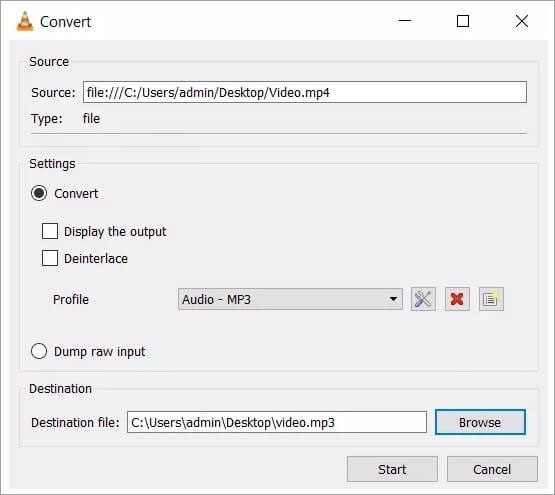Minimize the Convert window

pyautogui.click(x=405, y=21)
